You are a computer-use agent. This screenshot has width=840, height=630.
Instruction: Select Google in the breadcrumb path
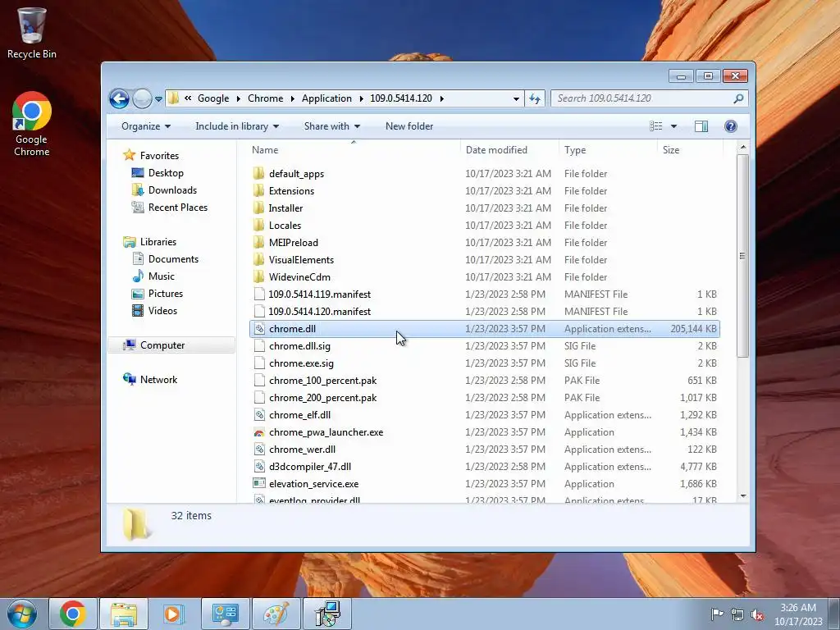point(213,98)
